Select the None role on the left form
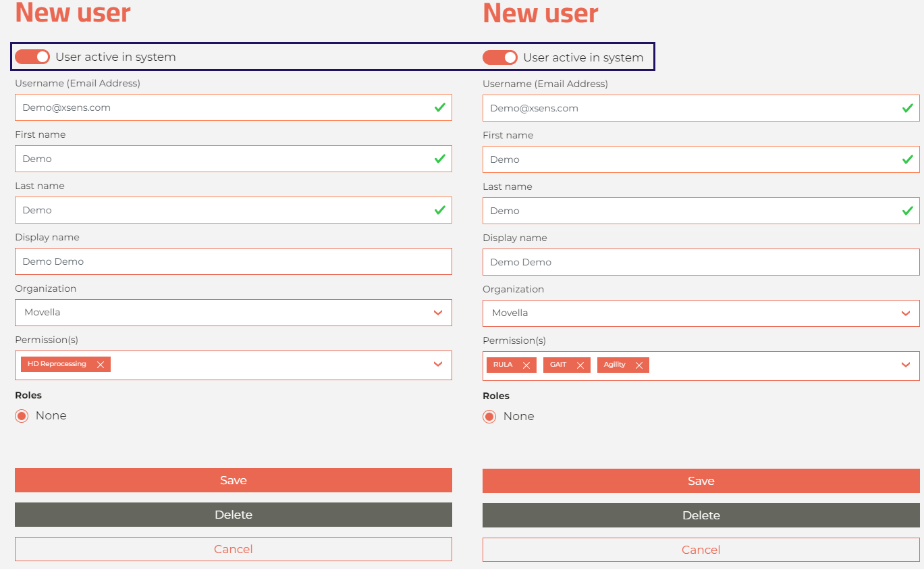The height and width of the screenshot is (570, 924). pyautogui.click(x=21, y=416)
